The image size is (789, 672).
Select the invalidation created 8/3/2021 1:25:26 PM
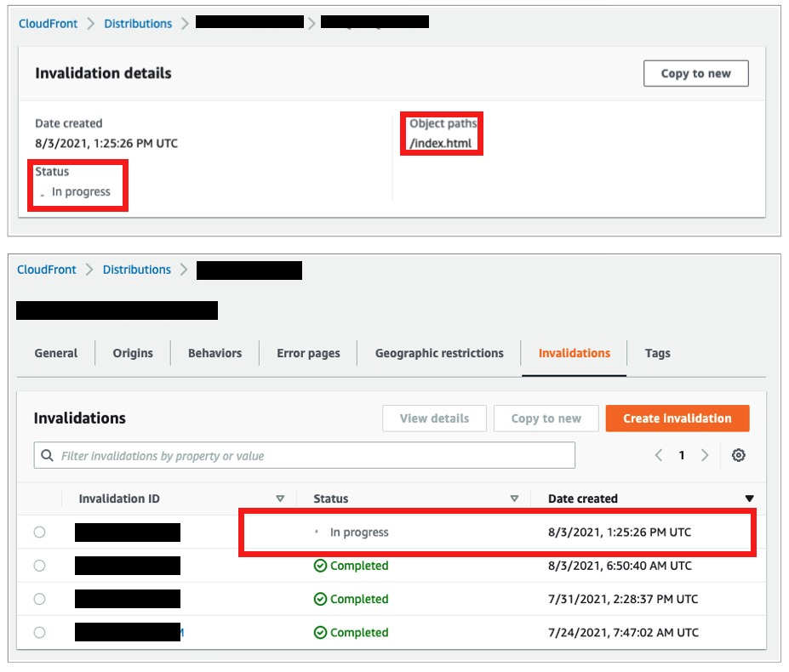tap(39, 532)
